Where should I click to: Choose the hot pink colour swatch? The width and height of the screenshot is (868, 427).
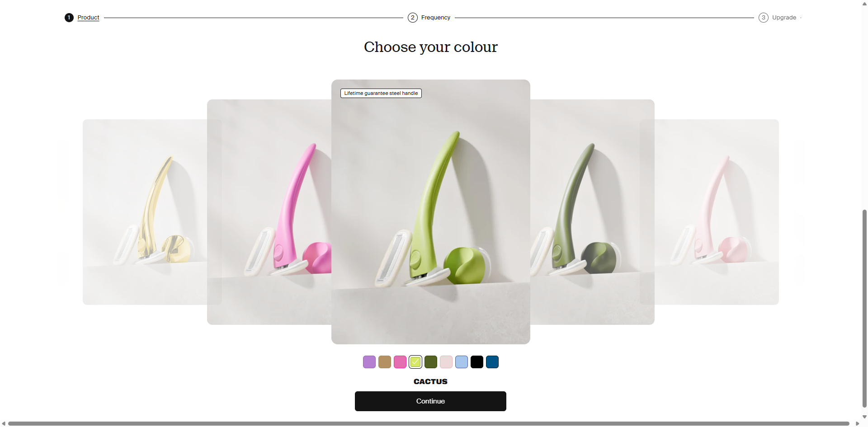[x=400, y=362]
